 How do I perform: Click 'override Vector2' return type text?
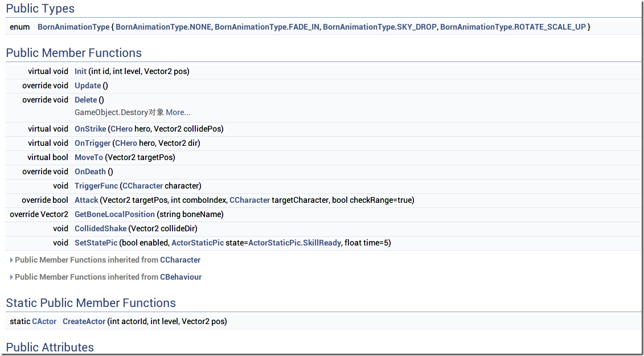[x=39, y=215]
